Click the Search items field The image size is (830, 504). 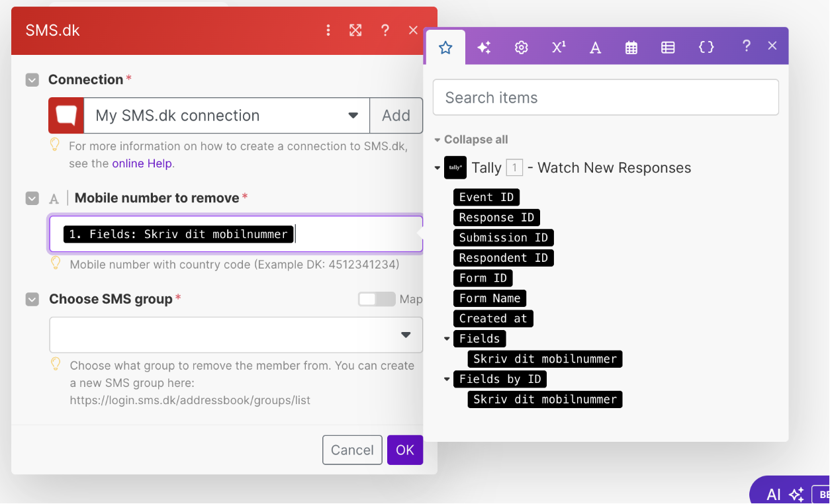pos(606,98)
